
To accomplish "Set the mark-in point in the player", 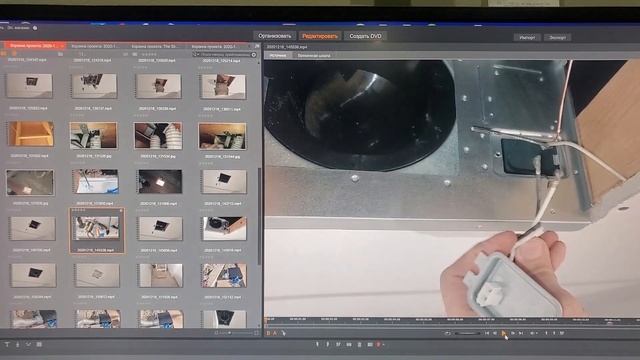I will click(x=546, y=333).
